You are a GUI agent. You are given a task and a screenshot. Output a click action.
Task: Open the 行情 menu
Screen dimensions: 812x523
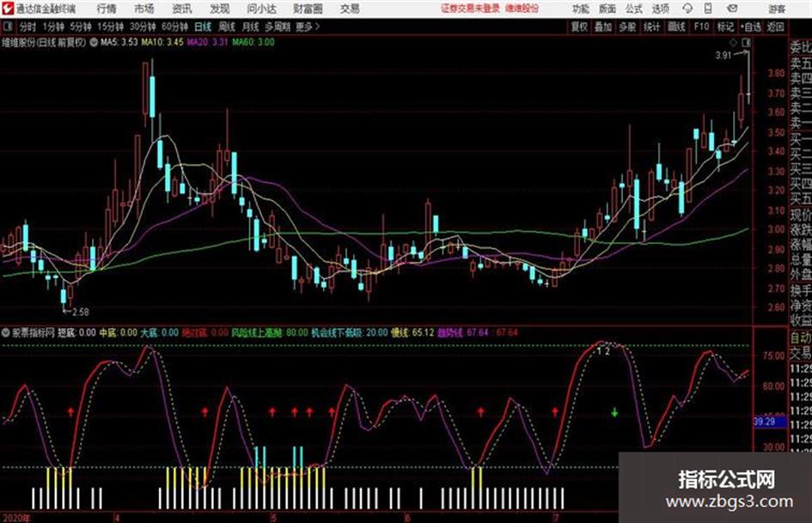107,9
